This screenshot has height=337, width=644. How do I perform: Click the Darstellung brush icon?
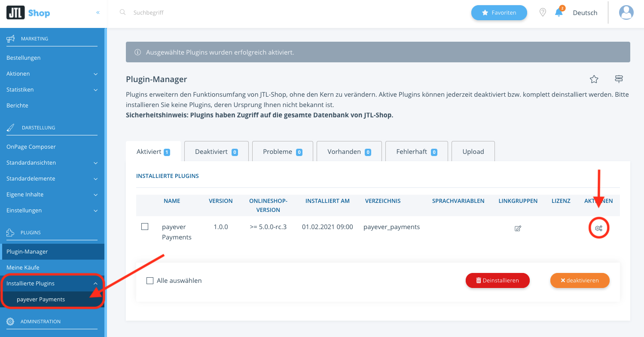click(x=11, y=128)
